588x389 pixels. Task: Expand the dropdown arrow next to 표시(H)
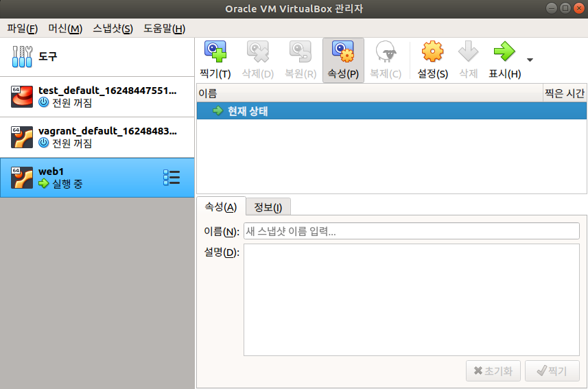[530, 60]
